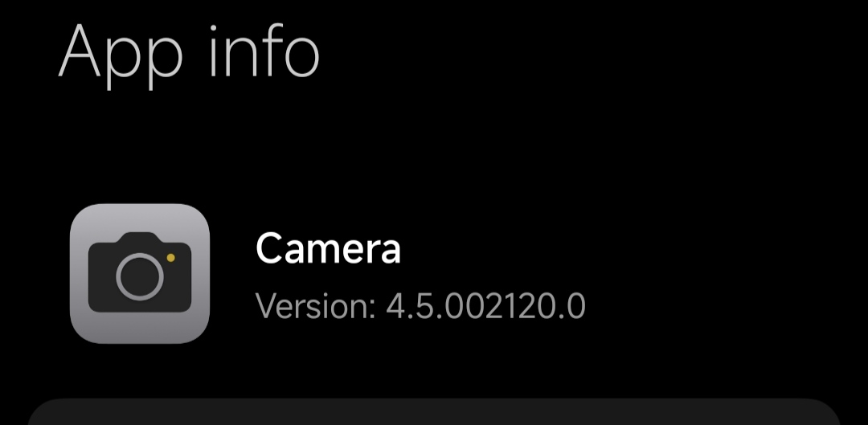Viewport: 868px width, 425px height.
Task: Click the yellow dot on Camera icon
Action: click(x=170, y=258)
